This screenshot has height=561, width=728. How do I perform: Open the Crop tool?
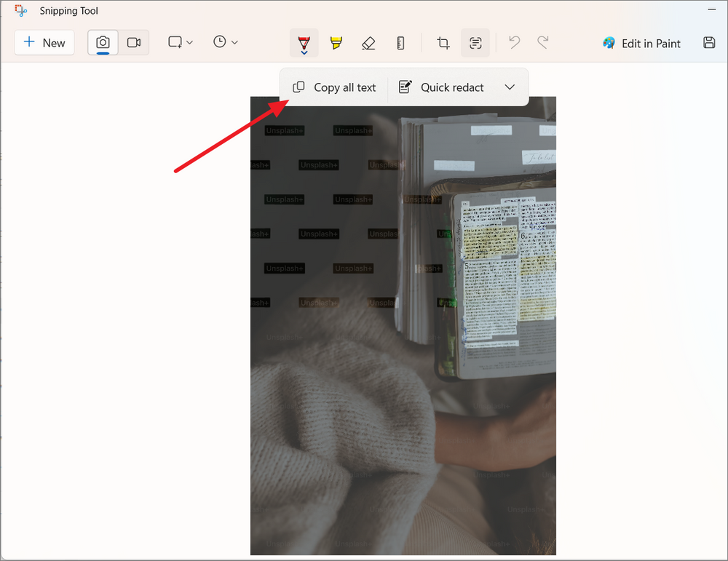click(x=443, y=42)
